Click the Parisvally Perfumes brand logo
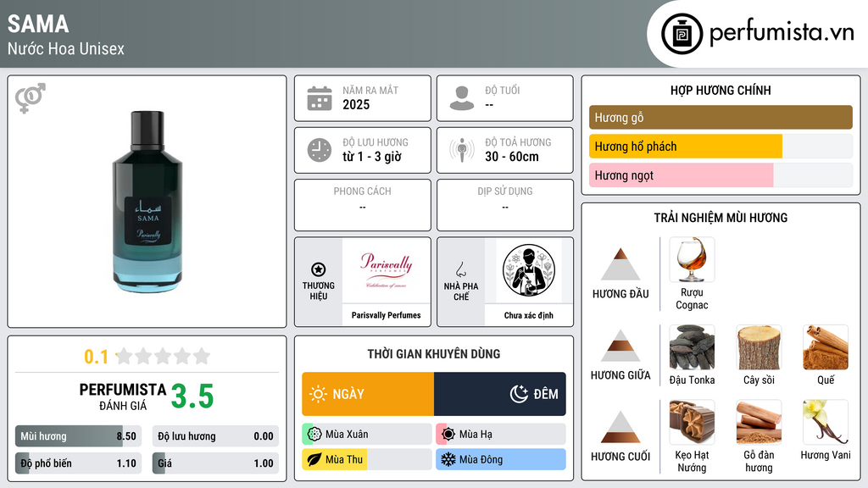Screen dimensions: 868x488 tap(387, 270)
